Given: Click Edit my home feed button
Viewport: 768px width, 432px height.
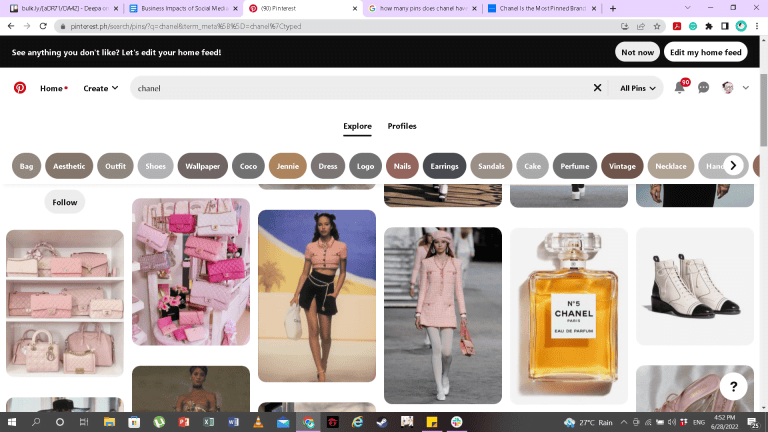Looking at the screenshot, I should click(x=706, y=52).
